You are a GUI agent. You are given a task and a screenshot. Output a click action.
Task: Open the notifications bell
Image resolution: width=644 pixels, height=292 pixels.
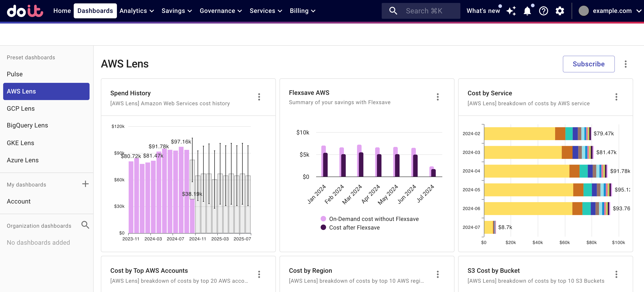click(527, 11)
